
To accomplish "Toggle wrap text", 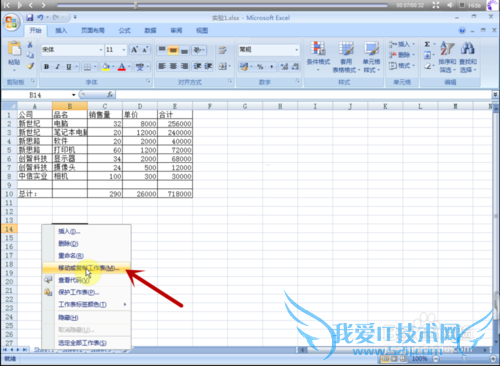I will point(222,50).
